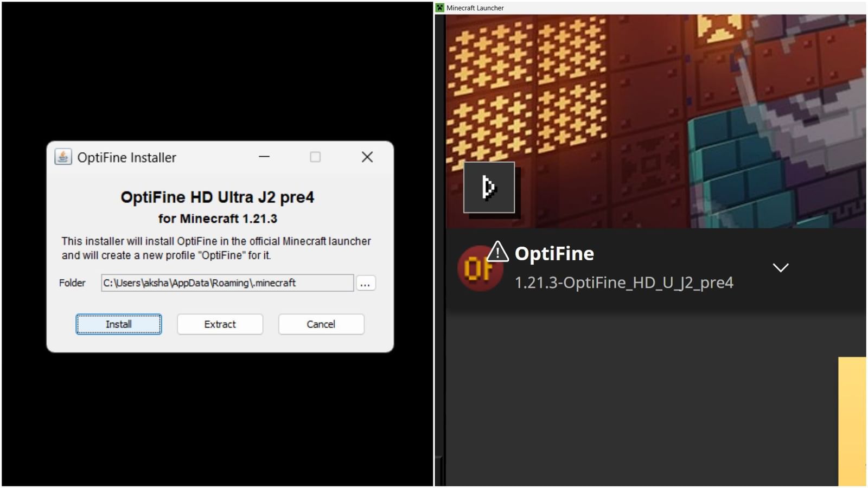Click the creeper icon on Minecraft Launcher title bar
Screen dimensions: 868x488
tap(439, 8)
